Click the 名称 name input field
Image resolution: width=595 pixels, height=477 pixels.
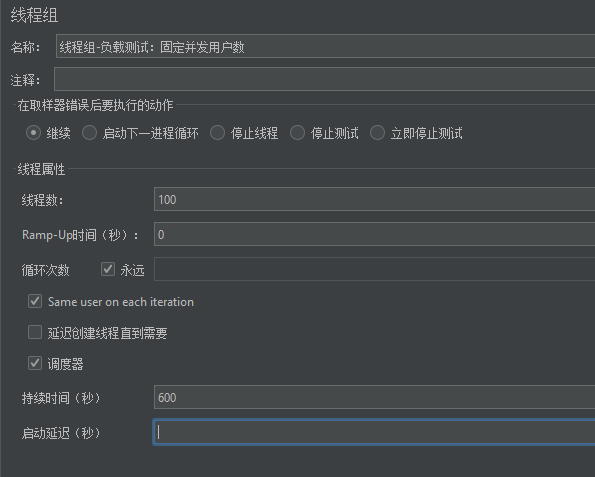pyautogui.click(x=326, y=46)
